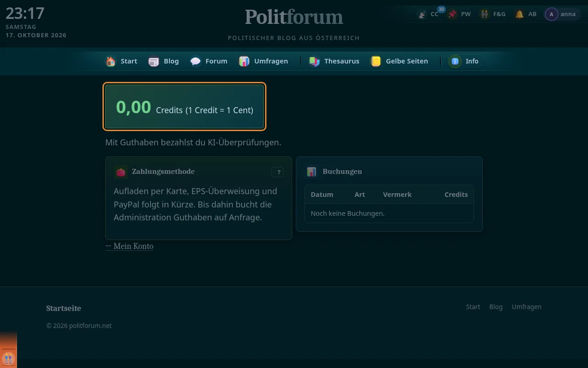Image resolution: width=588 pixels, height=368 pixels.
Task: Go to Forum via the speech bubble icon
Action: point(196,61)
